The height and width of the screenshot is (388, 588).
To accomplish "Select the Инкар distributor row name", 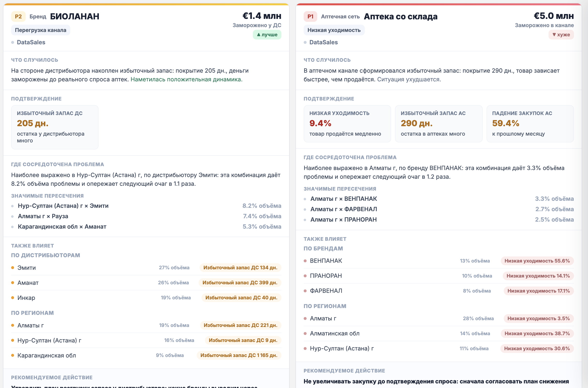I will [x=26, y=298].
